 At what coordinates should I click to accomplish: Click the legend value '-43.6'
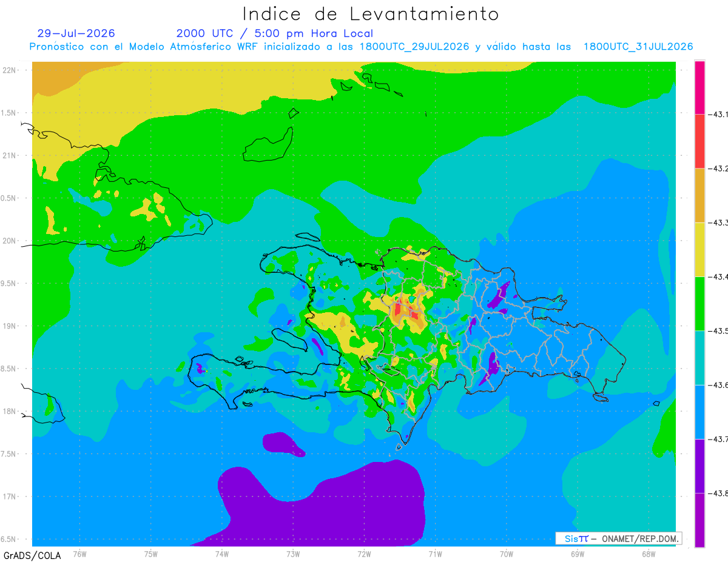tap(718, 385)
